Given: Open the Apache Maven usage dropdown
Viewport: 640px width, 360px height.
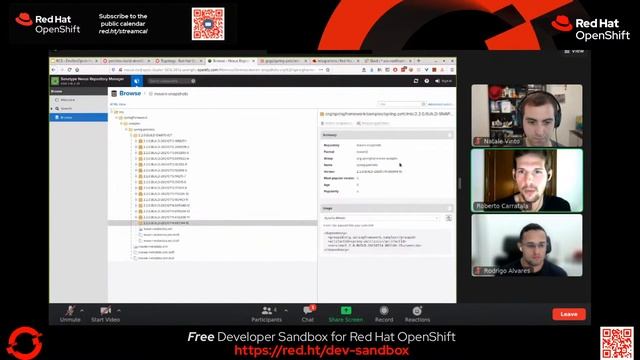Looking at the screenshot, I should coord(381,218).
